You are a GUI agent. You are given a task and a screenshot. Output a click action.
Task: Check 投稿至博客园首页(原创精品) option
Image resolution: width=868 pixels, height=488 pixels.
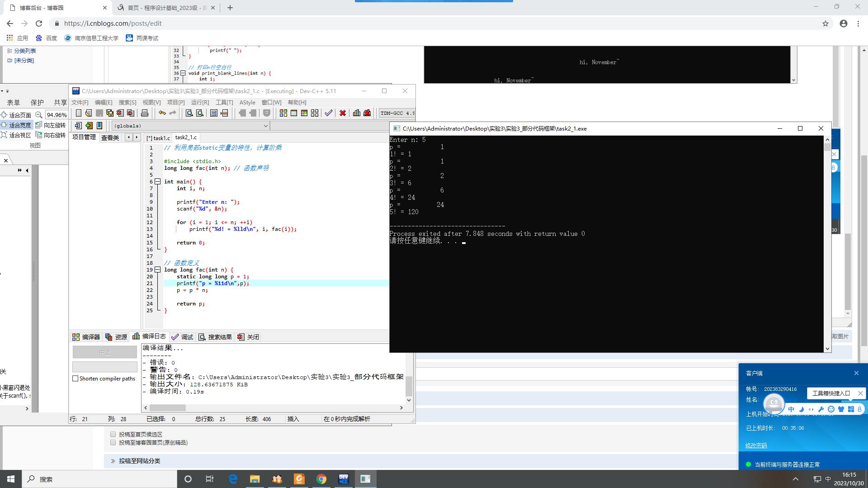113,442
